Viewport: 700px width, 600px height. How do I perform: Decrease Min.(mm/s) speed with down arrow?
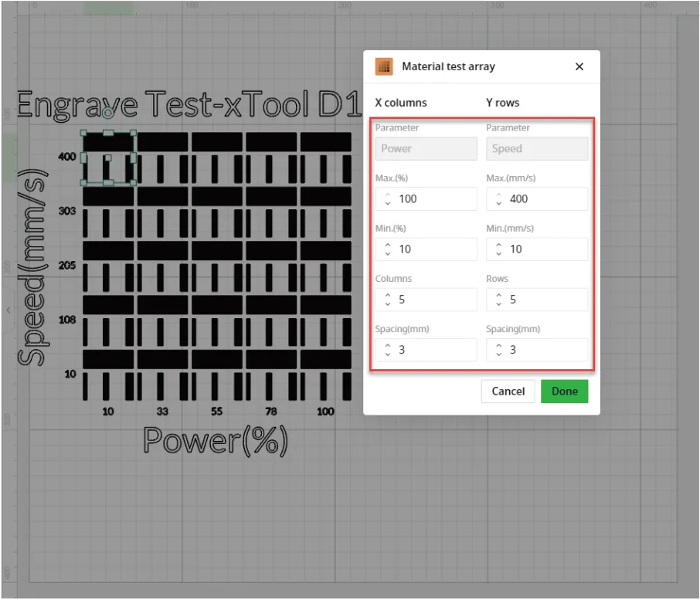point(498,253)
